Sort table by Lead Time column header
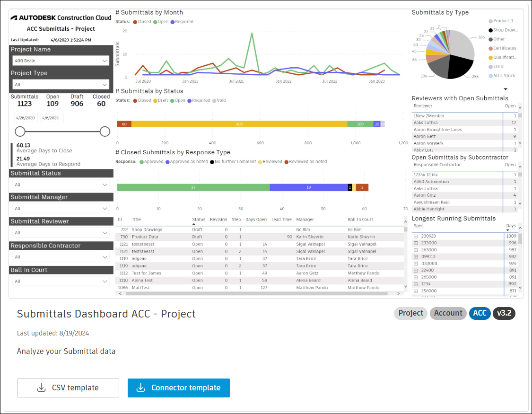Viewport: 532px width, 414px height. [281, 220]
